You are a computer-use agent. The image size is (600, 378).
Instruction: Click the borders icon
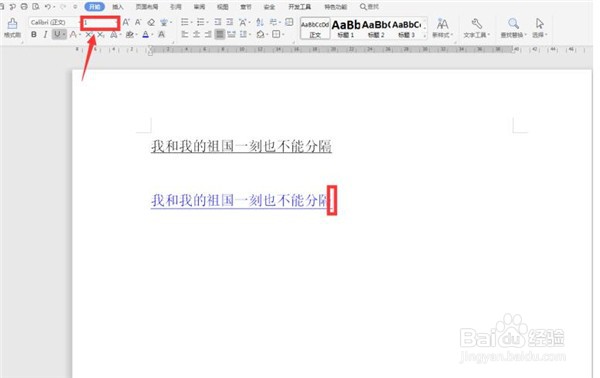tap(276, 35)
